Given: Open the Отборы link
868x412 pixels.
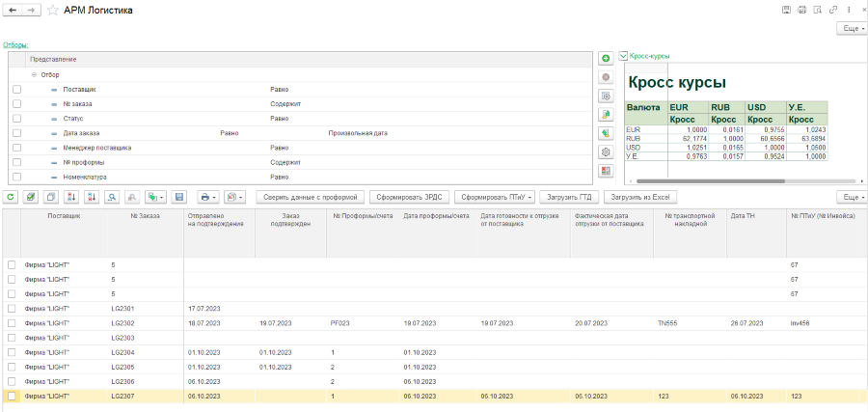Looking at the screenshot, I should click(x=15, y=44).
